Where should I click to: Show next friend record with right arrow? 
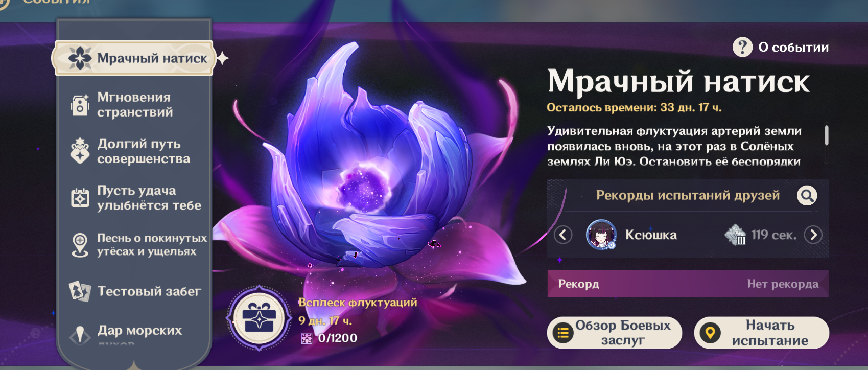[x=813, y=235]
